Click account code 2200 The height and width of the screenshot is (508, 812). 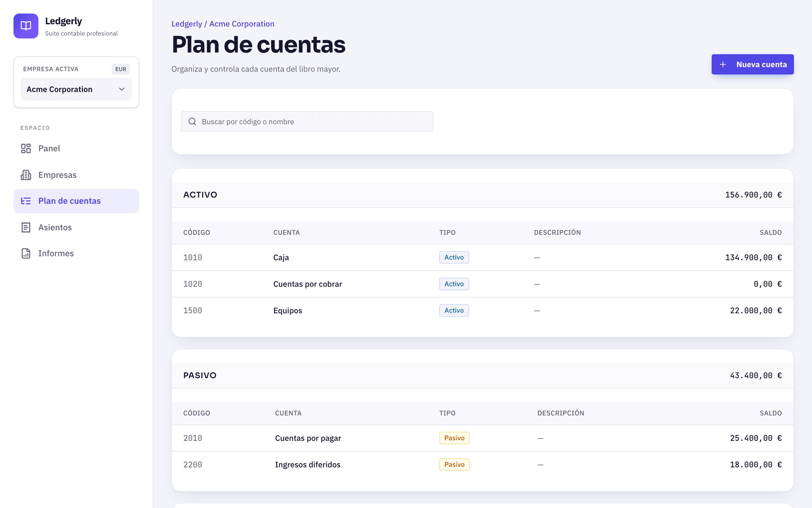pyautogui.click(x=193, y=465)
